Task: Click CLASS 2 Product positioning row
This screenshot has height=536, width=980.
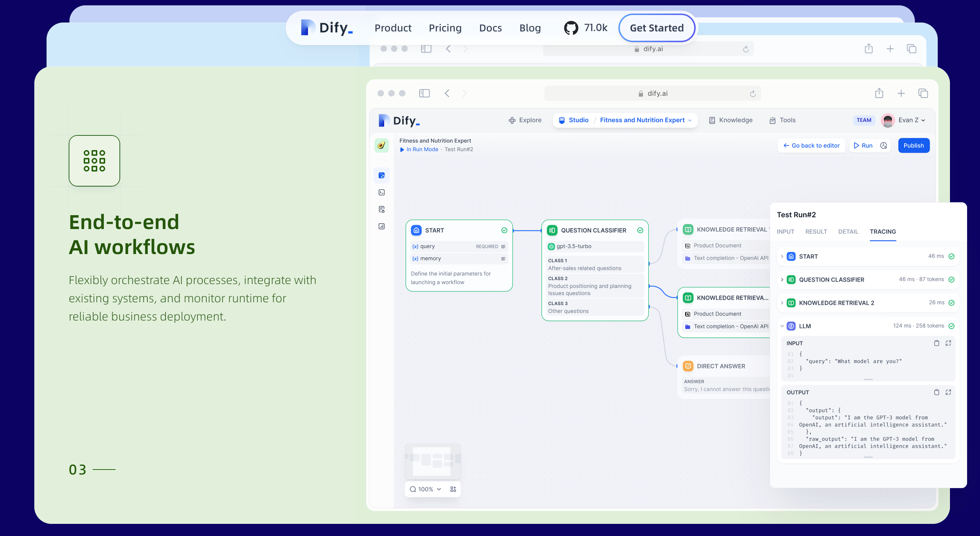Action: pos(595,286)
